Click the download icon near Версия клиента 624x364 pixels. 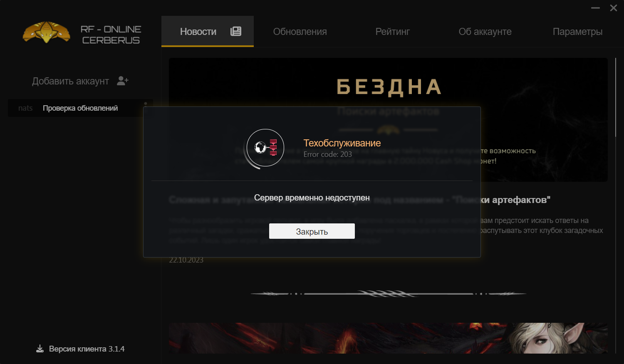point(40,349)
